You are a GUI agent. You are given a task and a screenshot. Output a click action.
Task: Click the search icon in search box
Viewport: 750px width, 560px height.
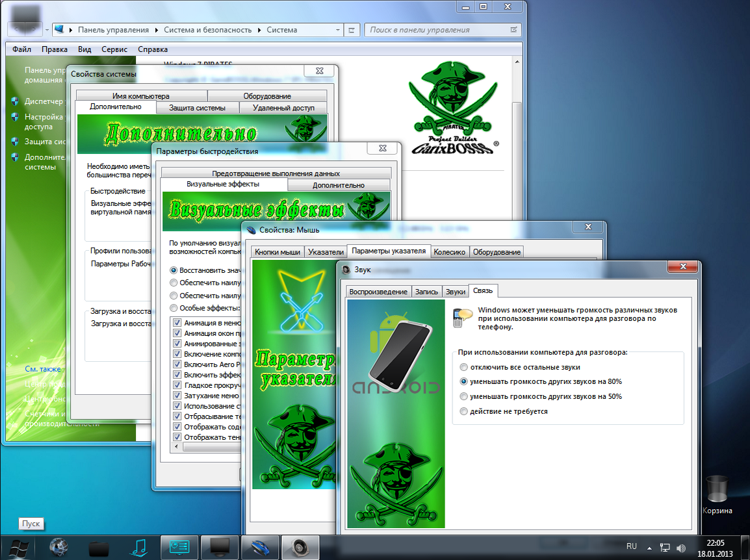coord(513,30)
